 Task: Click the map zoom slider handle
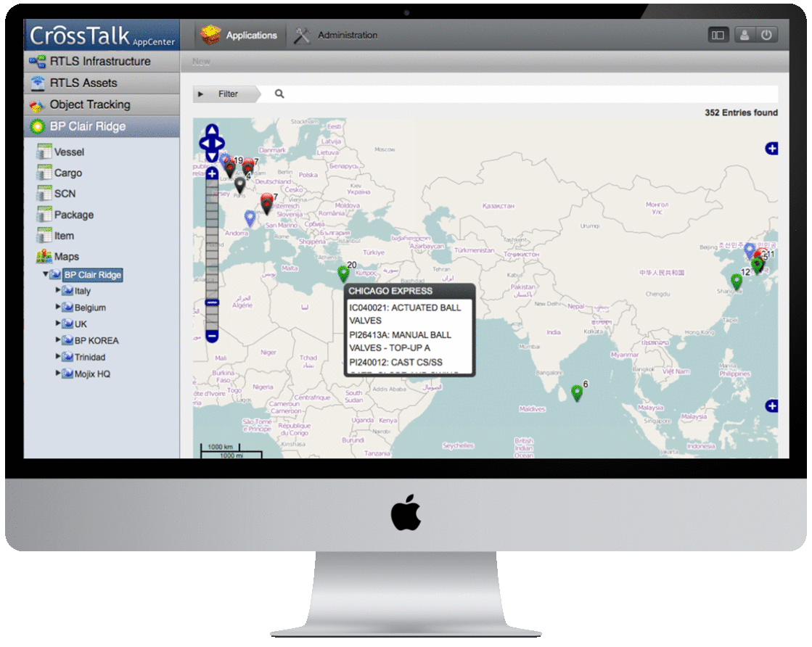pos(212,302)
